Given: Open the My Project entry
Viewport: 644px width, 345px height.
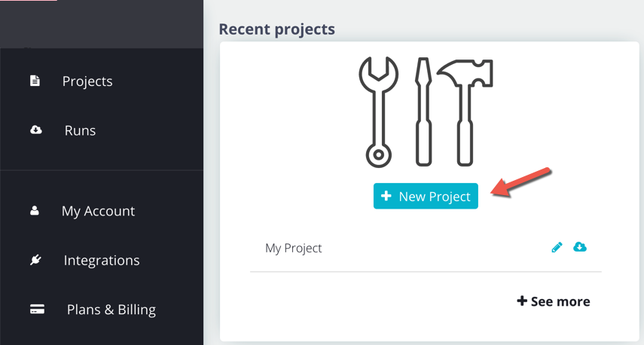Looking at the screenshot, I should pyautogui.click(x=294, y=249).
